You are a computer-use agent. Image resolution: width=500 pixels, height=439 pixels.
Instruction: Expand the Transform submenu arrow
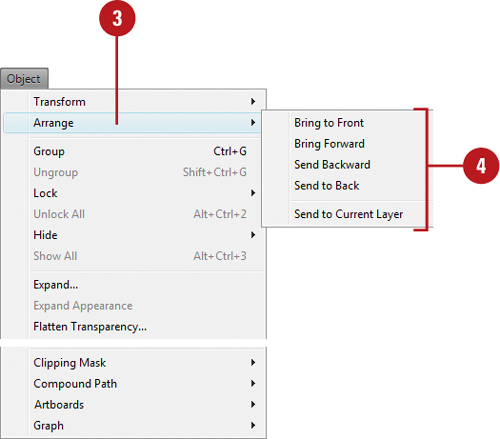253,101
